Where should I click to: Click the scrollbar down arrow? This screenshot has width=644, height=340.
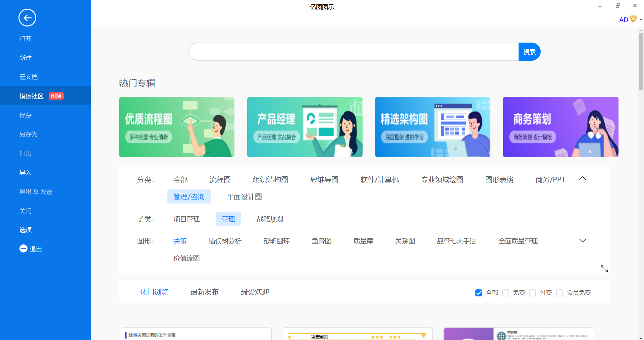[641, 338]
